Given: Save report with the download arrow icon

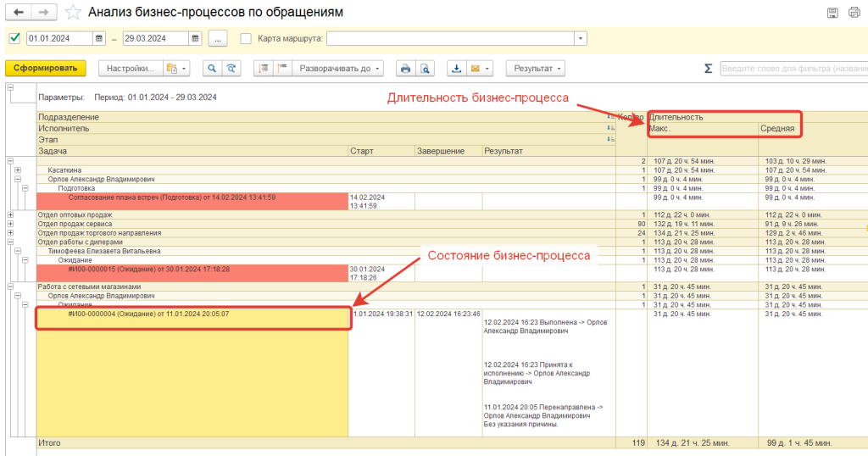Looking at the screenshot, I should point(457,69).
